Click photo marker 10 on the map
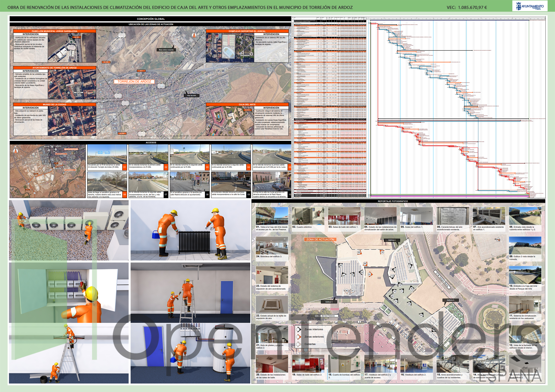Screen dimensions: 555x392 point(382,252)
